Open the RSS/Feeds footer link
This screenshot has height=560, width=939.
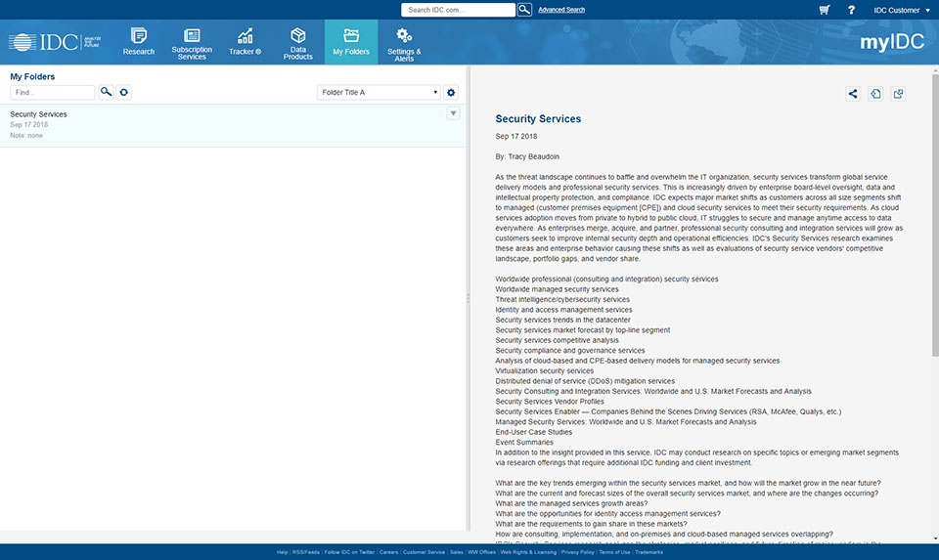point(306,552)
